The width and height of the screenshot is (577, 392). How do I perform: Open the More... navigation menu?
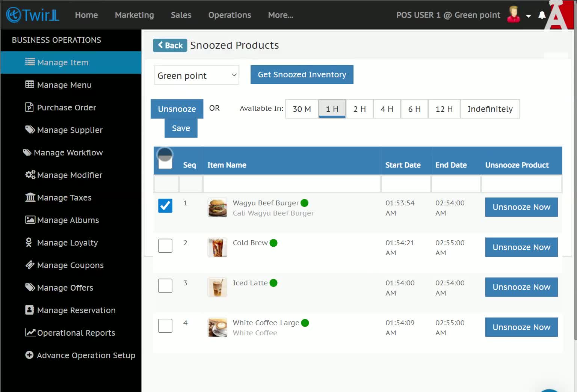(x=281, y=15)
